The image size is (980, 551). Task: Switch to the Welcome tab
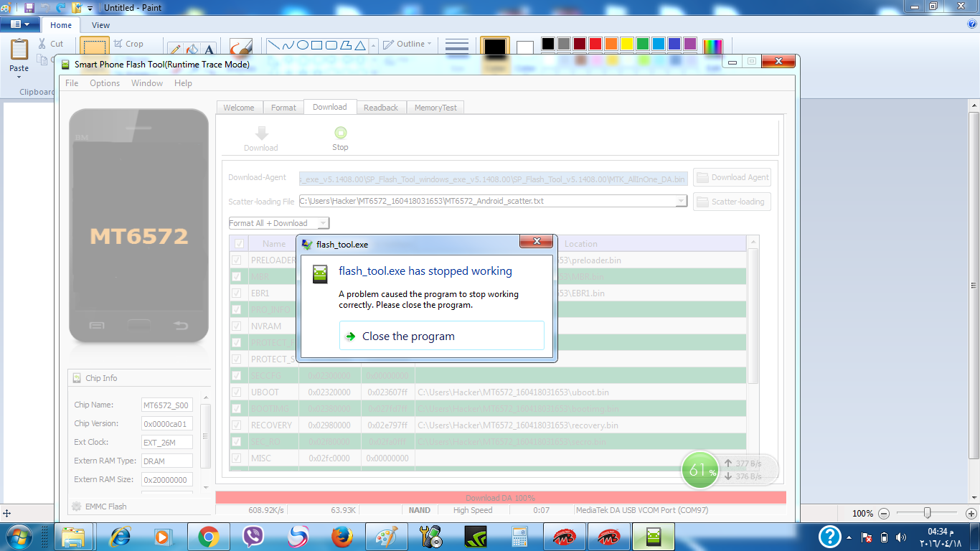(x=239, y=108)
